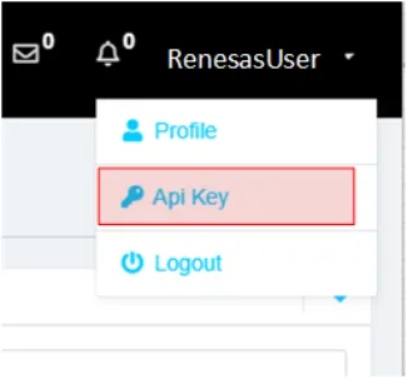Click the person icon beside Profile

[133, 131]
